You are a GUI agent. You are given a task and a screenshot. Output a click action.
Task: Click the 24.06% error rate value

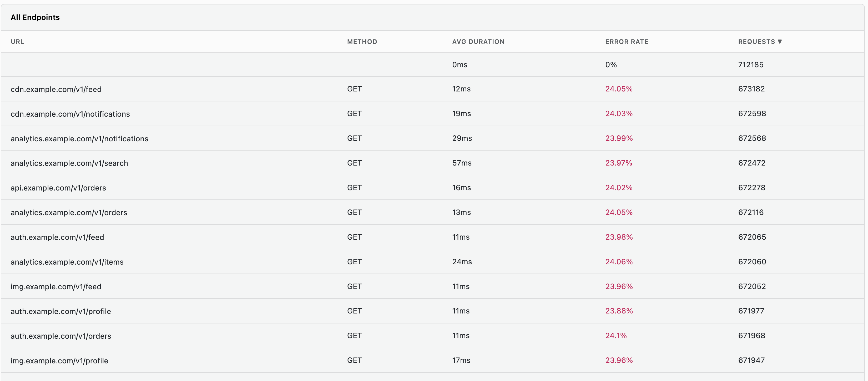tap(619, 261)
